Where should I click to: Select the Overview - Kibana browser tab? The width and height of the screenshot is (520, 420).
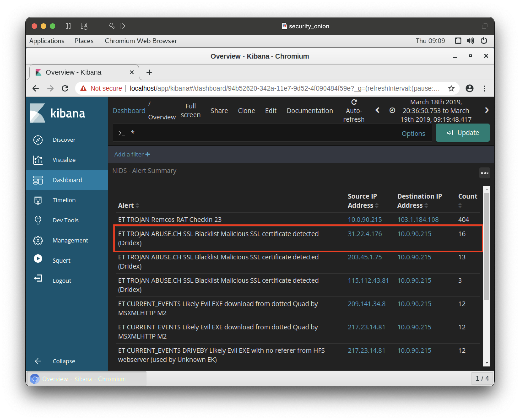84,72
